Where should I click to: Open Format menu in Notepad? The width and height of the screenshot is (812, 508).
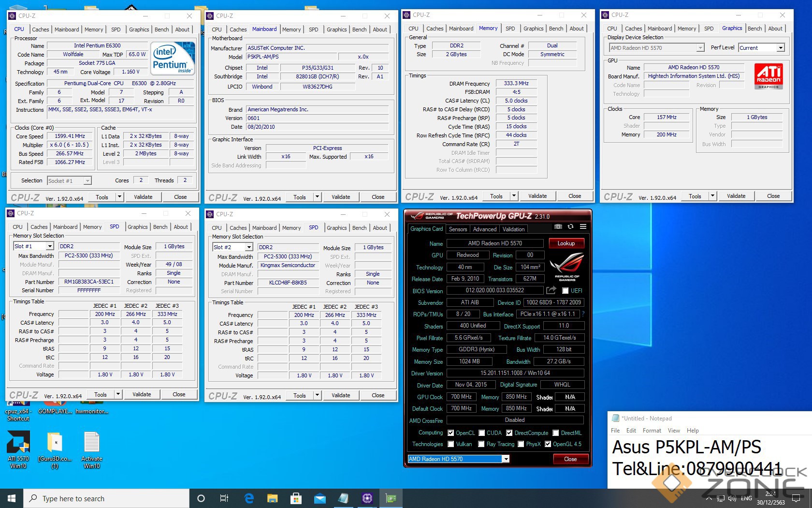click(x=652, y=431)
